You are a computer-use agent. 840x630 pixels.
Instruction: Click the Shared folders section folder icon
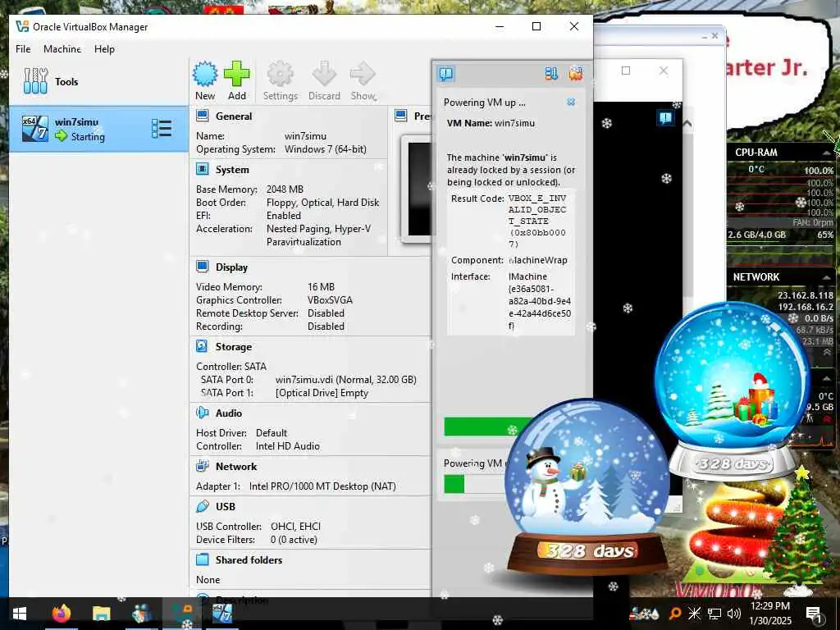203,559
